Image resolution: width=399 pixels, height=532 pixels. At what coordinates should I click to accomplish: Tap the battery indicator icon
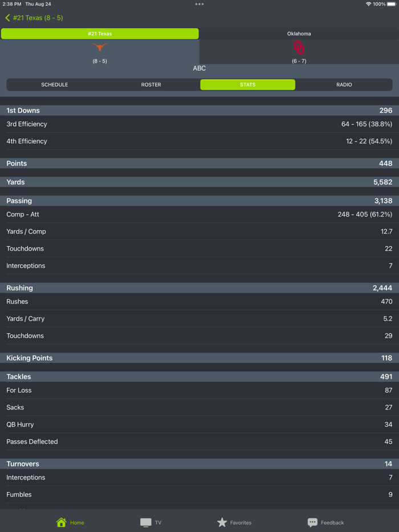click(x=392, y=4)
